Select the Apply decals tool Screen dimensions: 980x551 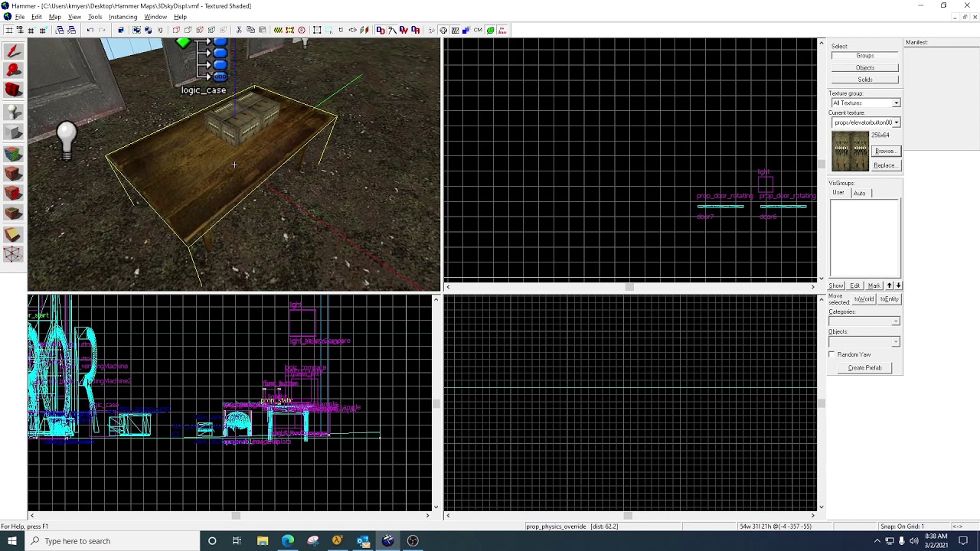pos(13,194)
